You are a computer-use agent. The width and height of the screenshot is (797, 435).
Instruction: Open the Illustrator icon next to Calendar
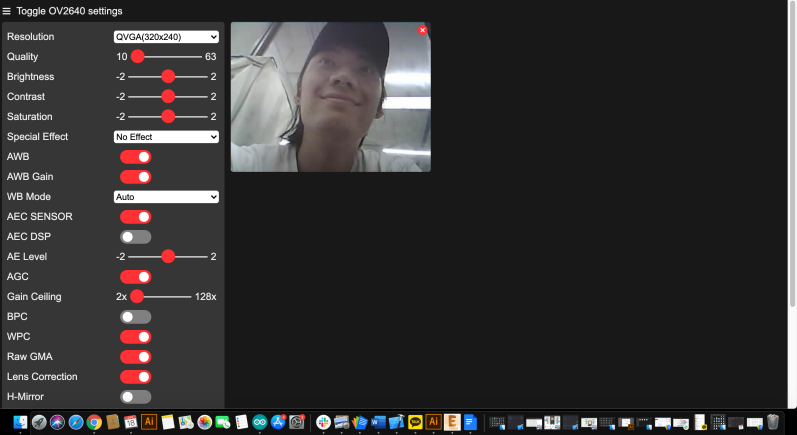click(x=149, y=422)
